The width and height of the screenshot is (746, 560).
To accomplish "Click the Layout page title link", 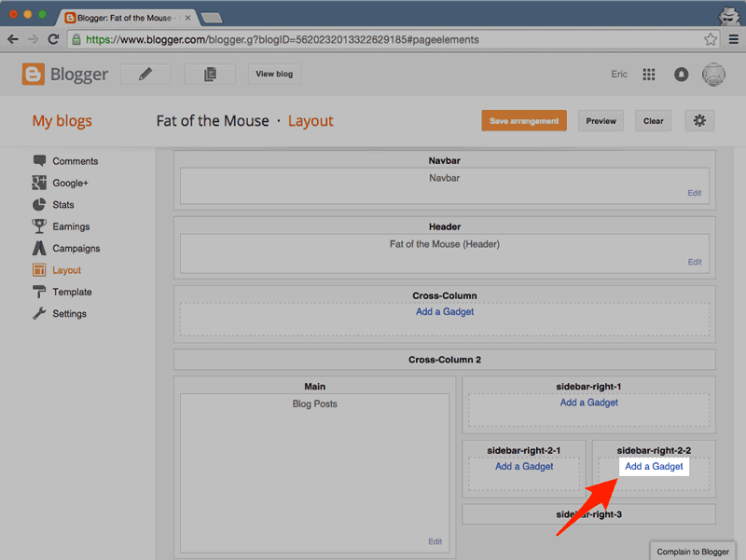I will [311, 121].
